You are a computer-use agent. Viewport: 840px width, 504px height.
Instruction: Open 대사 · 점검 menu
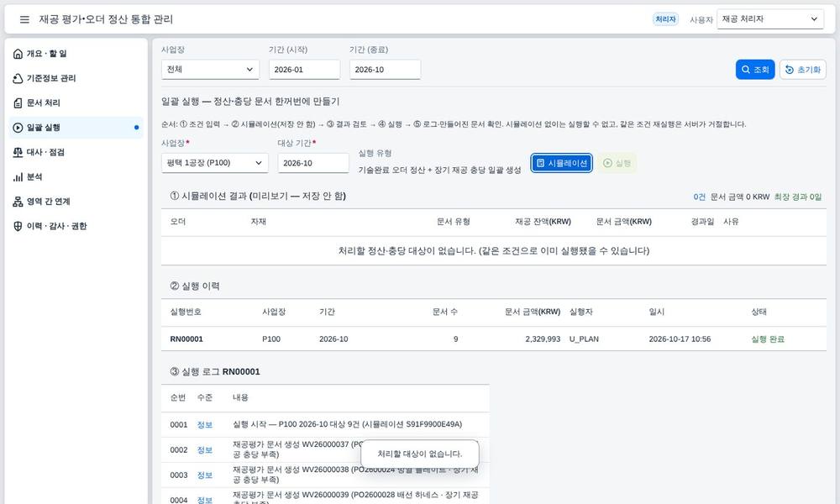pos(76,152)
